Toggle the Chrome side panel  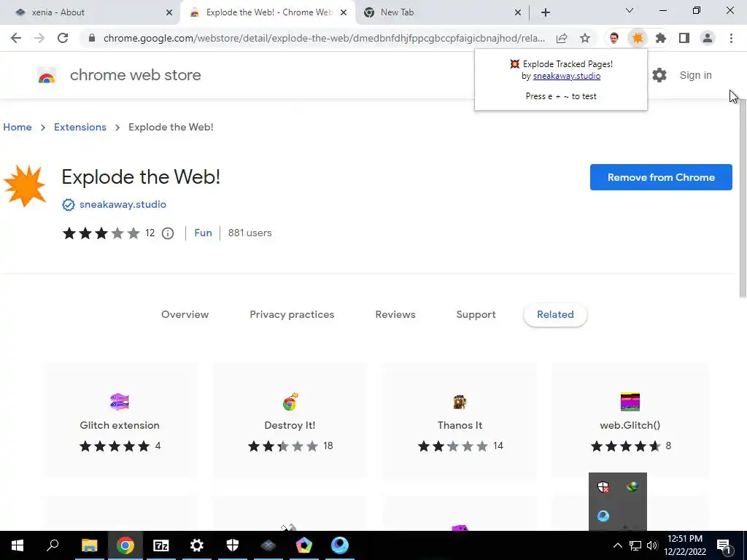684,38
